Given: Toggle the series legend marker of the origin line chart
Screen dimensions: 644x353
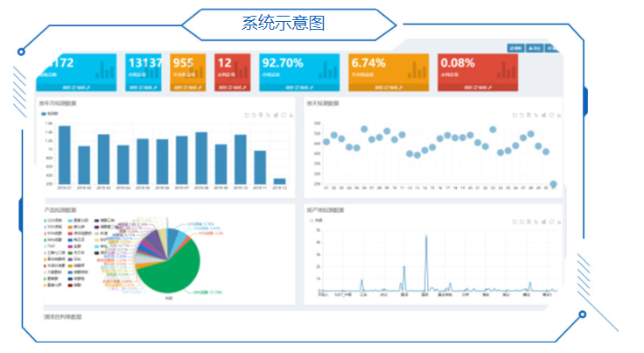Looking at the screenshot, I should [x=311, y=221].
